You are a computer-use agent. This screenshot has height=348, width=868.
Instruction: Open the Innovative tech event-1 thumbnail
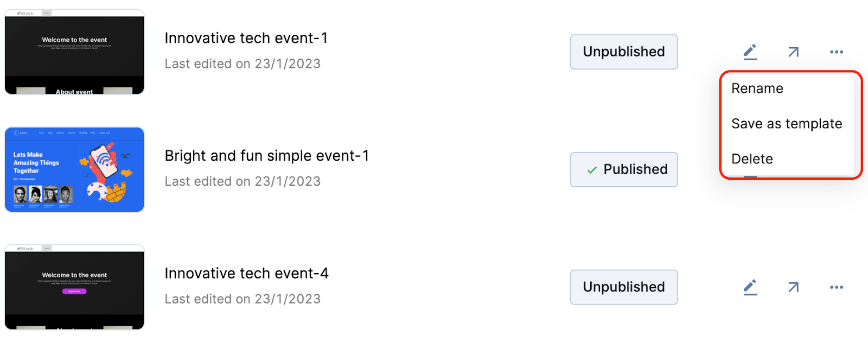click(x=74, y=52)
